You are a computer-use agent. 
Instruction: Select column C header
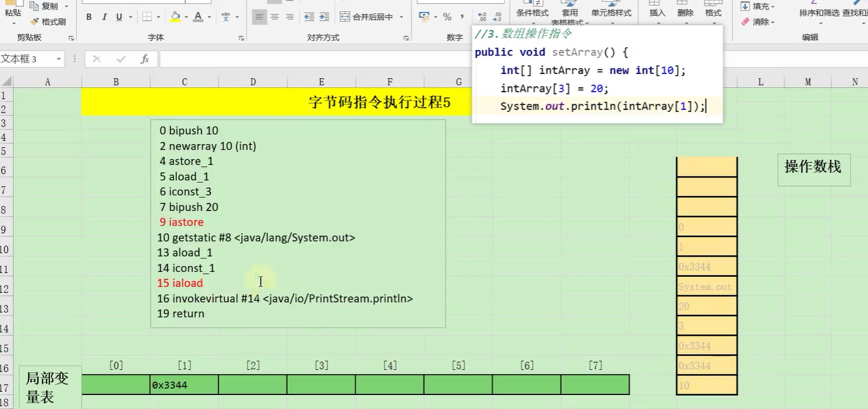point(185,82)
